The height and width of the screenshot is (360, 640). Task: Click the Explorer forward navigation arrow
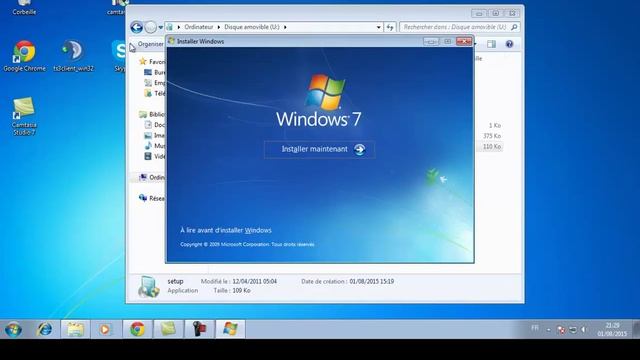tap(151, 27)
